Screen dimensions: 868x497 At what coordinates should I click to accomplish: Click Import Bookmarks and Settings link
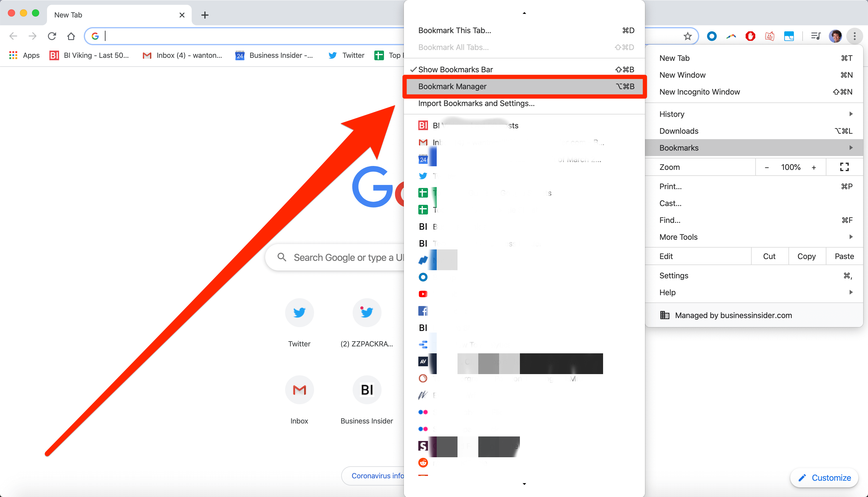pos(476,103)
